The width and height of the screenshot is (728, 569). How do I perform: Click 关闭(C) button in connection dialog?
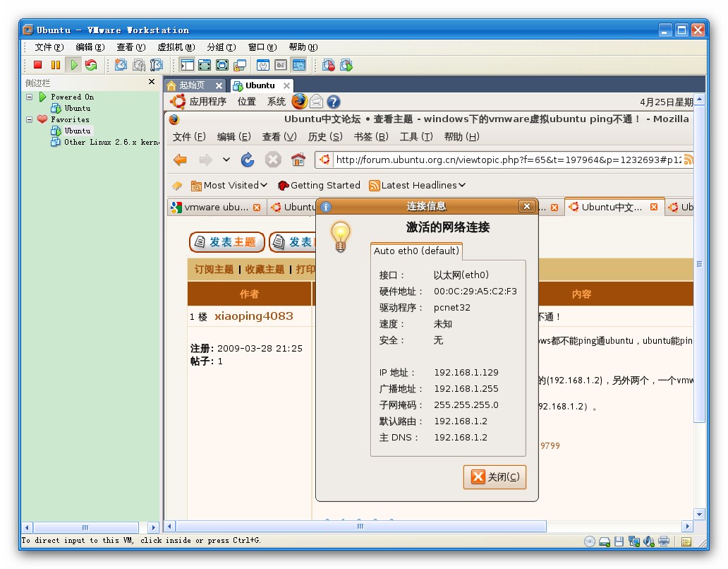[x=495, y=477]
